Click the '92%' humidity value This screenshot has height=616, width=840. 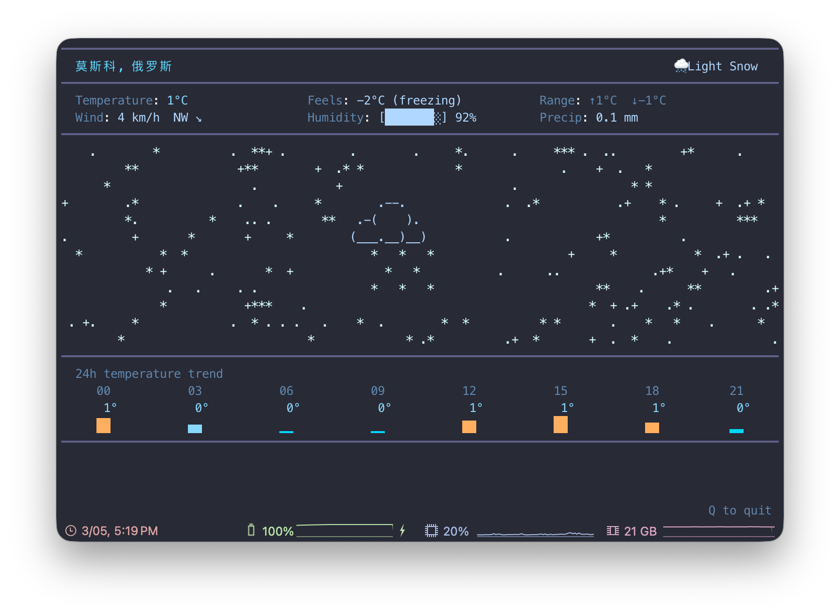(x=466, y=118)
